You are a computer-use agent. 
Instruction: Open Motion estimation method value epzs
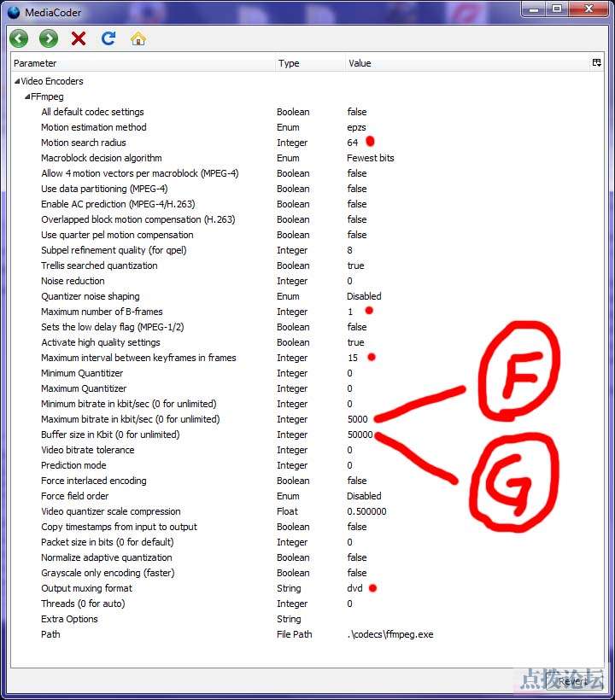click(x=356, y=127)
